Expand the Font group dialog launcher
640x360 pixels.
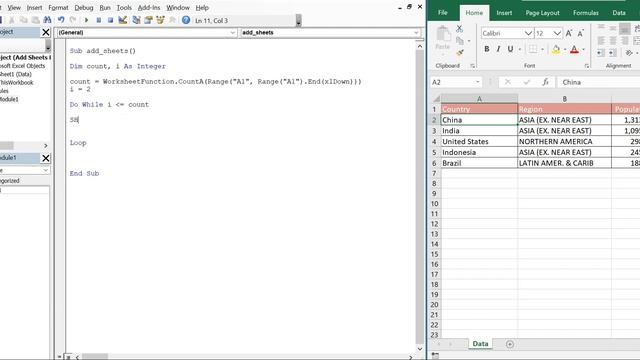(x=587, y=66)
